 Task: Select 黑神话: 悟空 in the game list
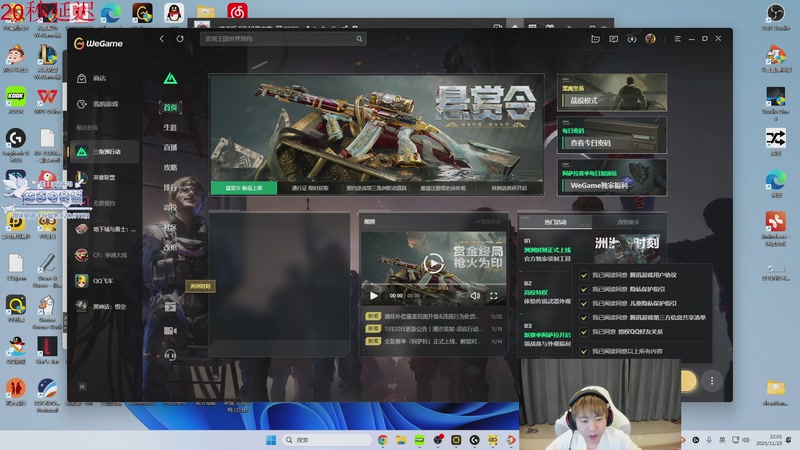click(x=104, y=306)
